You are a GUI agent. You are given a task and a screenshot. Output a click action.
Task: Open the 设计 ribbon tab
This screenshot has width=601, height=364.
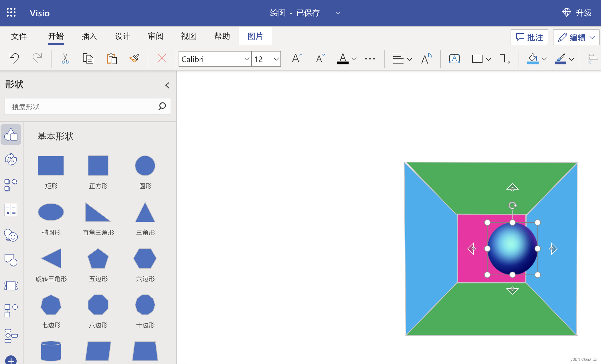[x=122, y=36]
